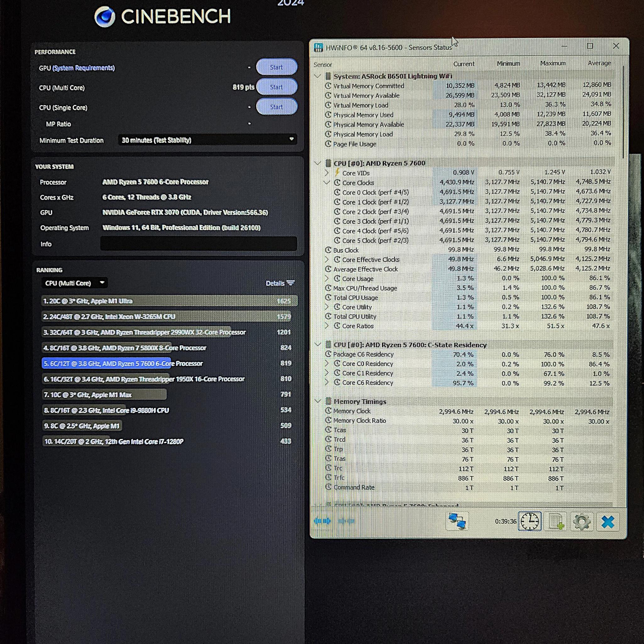Collapse the C-State Residency group
644x644 pixels.
318,345
